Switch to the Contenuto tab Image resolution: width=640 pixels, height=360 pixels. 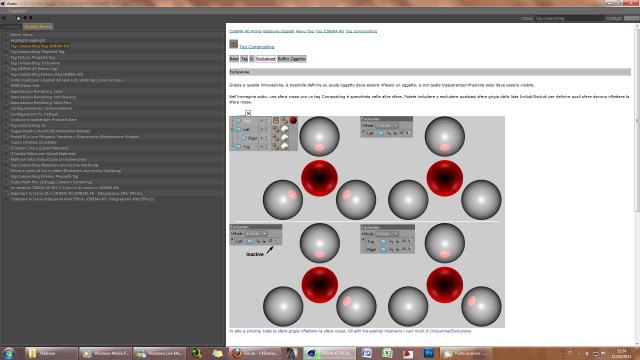[11, 27]
